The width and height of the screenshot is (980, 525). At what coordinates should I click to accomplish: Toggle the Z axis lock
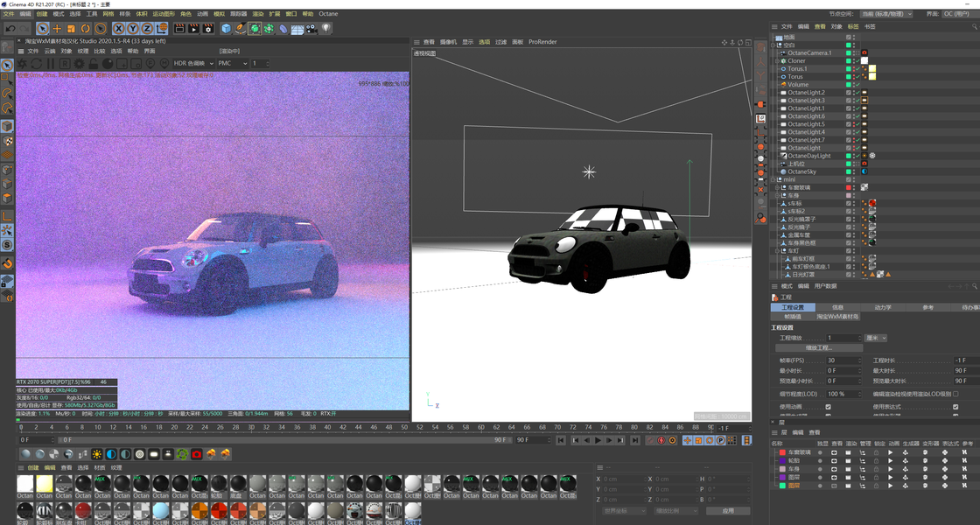tap(147, 28)
